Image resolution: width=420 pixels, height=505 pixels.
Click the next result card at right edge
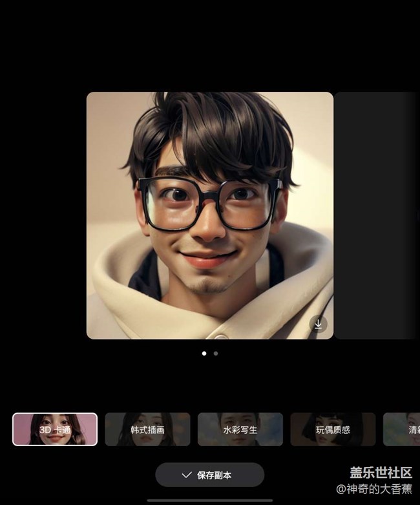tap(376, 215)
